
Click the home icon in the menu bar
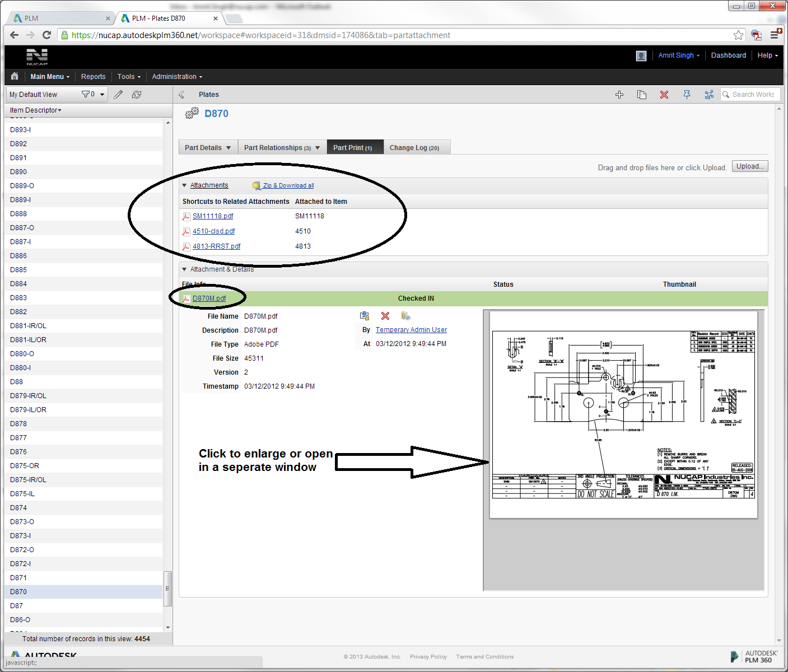(15, 76)
